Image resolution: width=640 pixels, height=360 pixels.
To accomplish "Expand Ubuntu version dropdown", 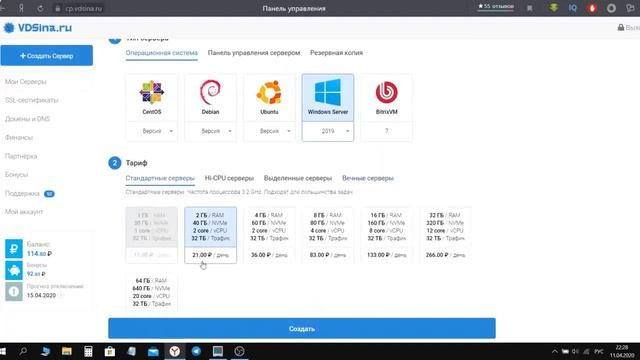I will [269, 131].
